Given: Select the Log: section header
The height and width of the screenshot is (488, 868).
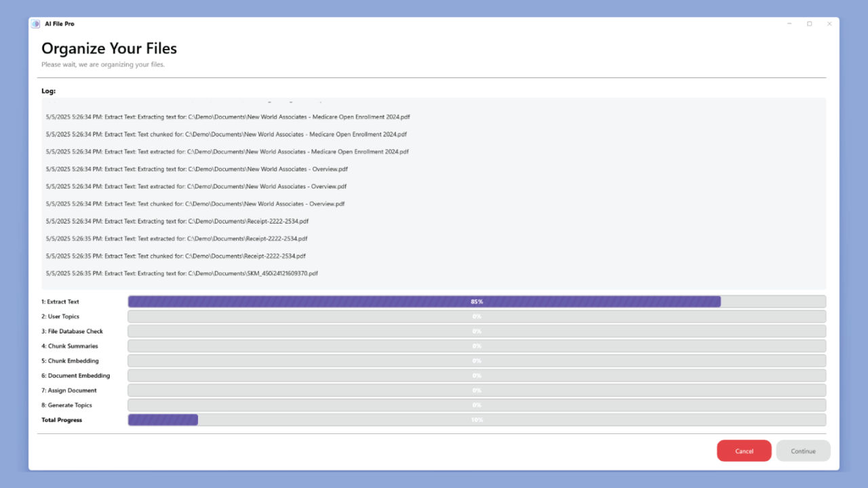Looking at the screenshot, I should tap(48, 90).
